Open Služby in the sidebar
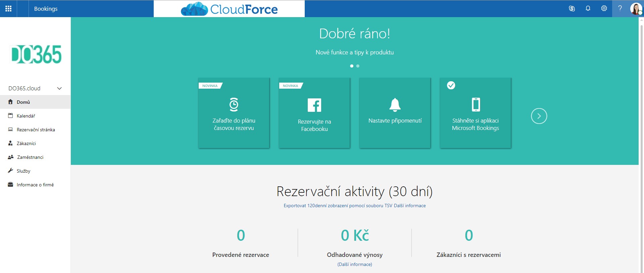The width and height of the screenshot is (644, 273). tap(23, 171)
